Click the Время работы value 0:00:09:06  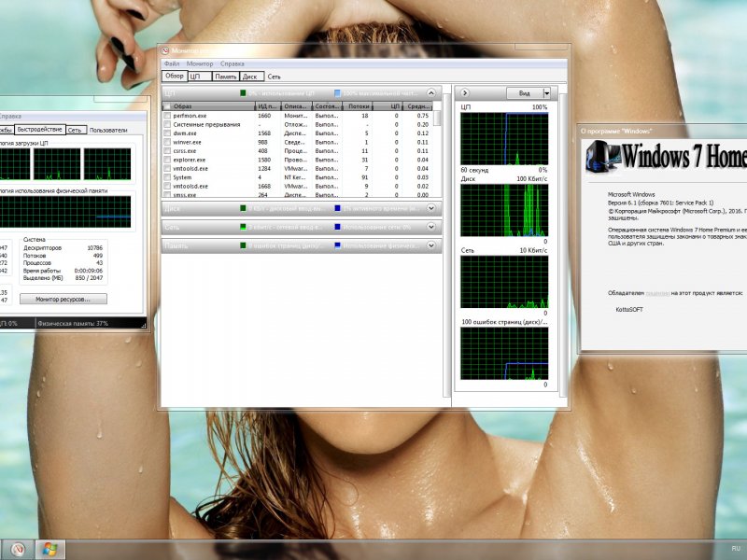click(89, 271)
